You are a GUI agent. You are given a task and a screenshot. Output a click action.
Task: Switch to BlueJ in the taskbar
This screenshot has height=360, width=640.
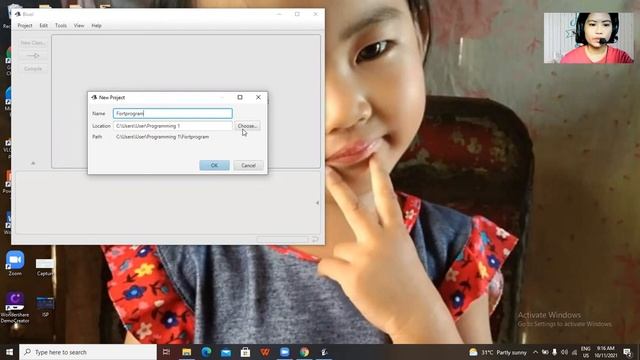[324, 352]
